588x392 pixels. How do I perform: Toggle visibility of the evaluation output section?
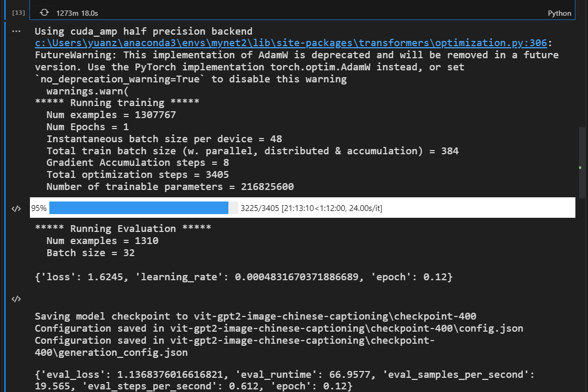point(16,299)
